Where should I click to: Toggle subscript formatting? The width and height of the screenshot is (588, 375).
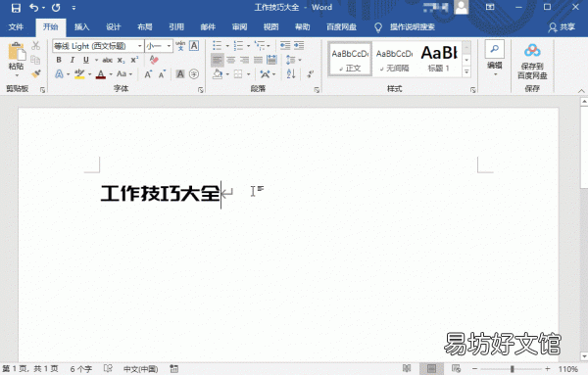click(x=122, y=60)
